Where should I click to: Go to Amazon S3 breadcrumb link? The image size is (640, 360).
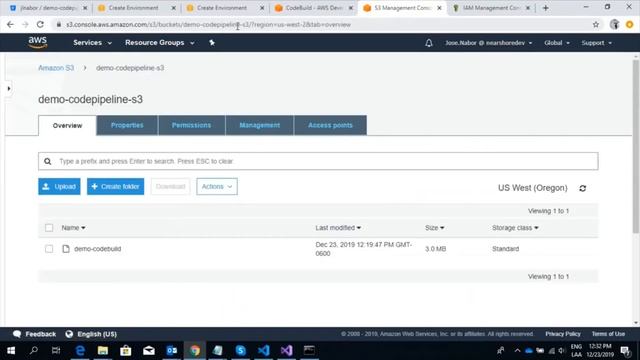(56, 68)
